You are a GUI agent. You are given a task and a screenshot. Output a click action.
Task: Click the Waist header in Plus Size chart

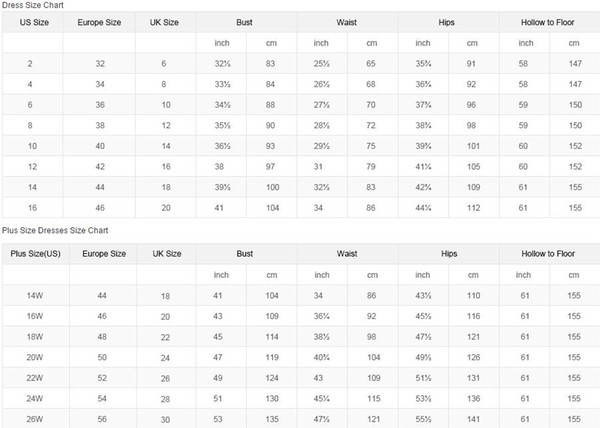pyautogui.click(x=347, y=254)
